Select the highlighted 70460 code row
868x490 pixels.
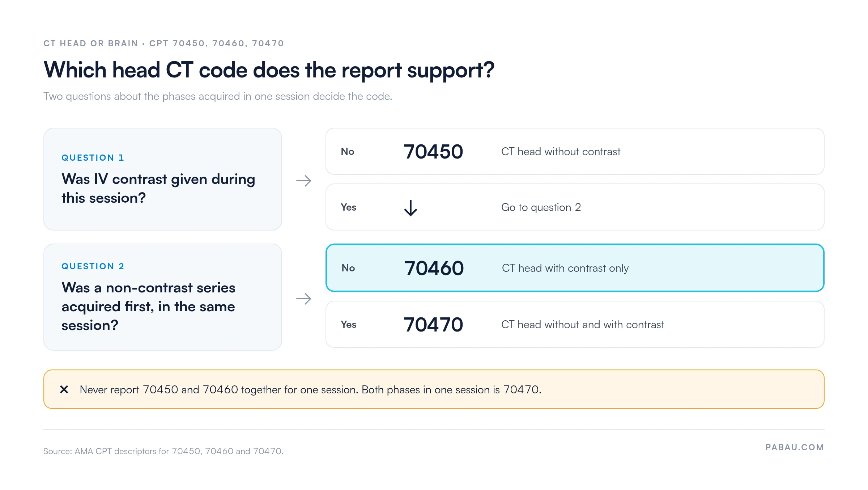pyautogui.click(x=575, y=268)
